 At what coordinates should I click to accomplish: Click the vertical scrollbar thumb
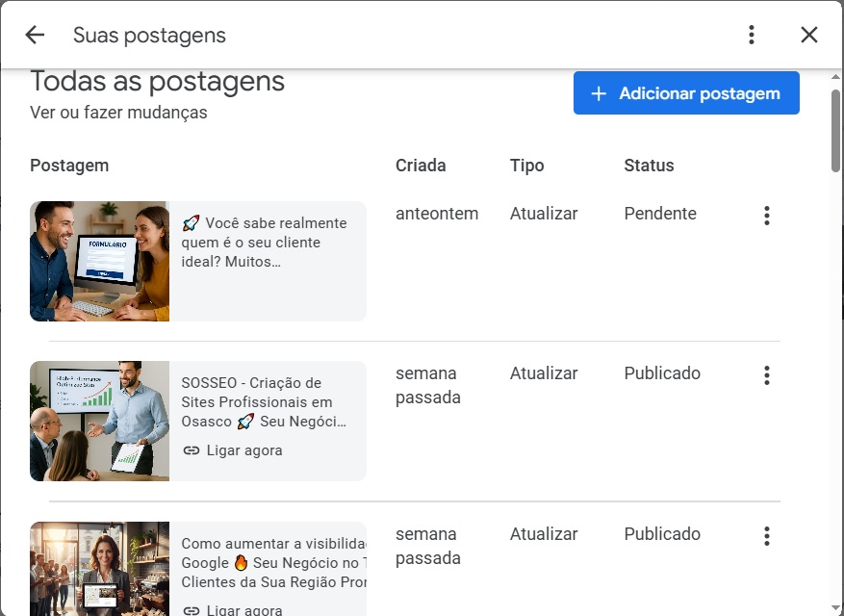[x=835, y=131]
